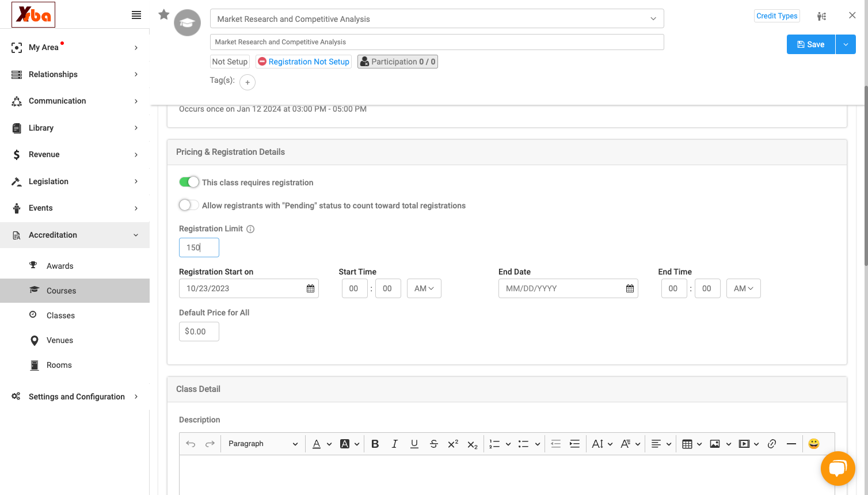The height and width of the screenshot is (495, 868).
Task: Toggle bold formatting in editor
Action: (375, 444)
